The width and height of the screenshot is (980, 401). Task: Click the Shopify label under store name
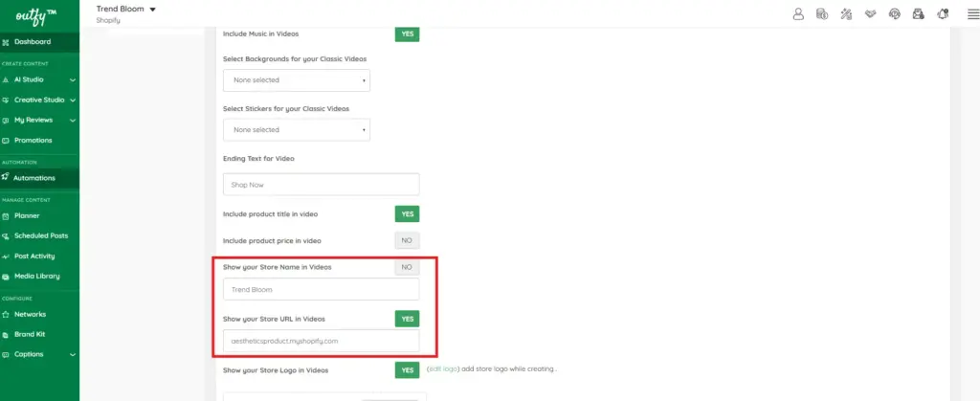[x=108, y=21]
